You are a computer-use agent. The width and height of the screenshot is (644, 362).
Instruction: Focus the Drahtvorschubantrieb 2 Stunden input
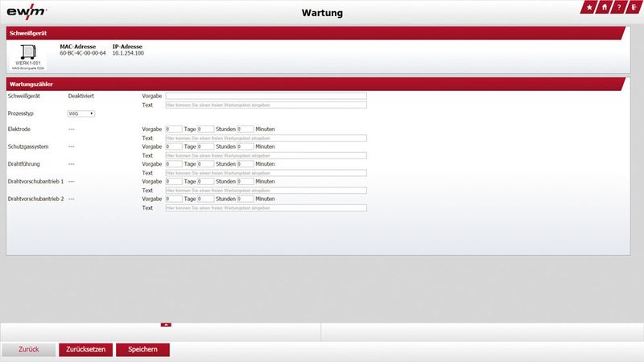point(206,199)
